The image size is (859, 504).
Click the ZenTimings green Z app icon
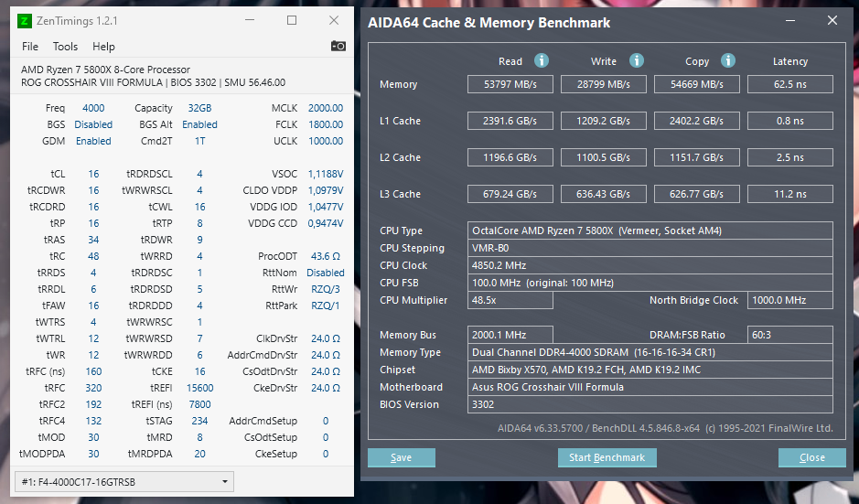pos(24,21)
